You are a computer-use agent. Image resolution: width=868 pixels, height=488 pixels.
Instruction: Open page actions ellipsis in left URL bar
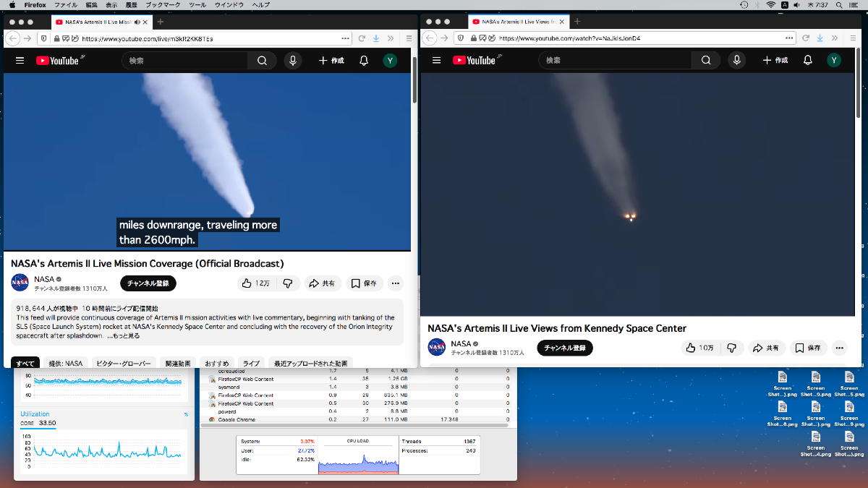coord(345,38)
